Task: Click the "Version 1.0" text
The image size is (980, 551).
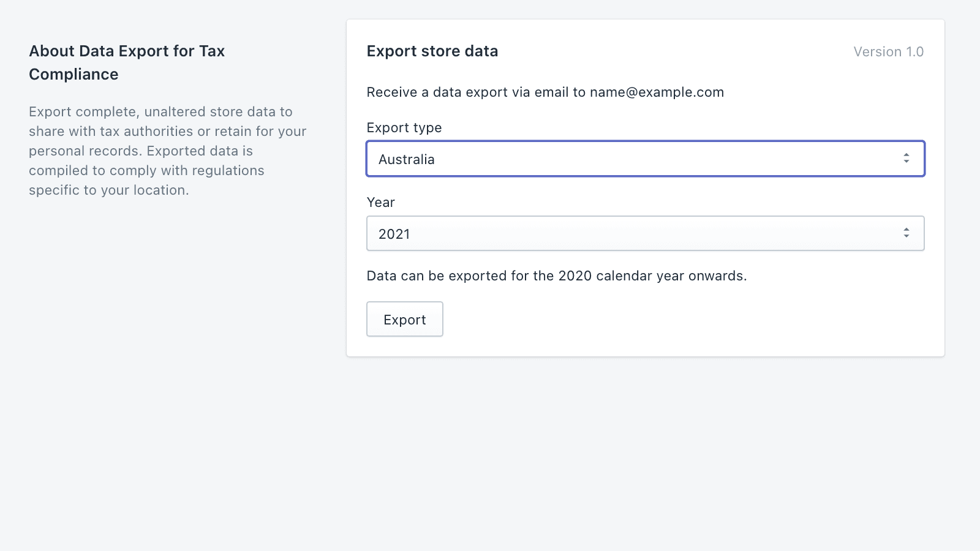Action: point(888,52)
